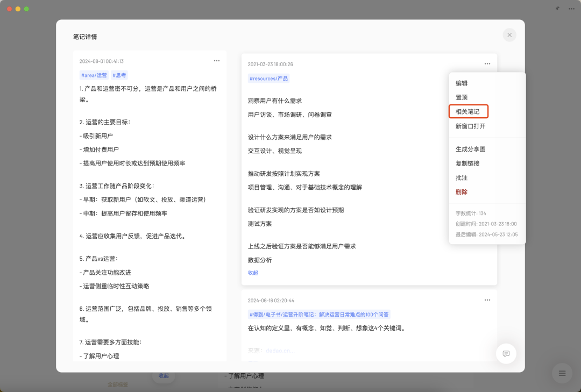
Task: Click the #area/运营 tag
Action: click(94, 75)
